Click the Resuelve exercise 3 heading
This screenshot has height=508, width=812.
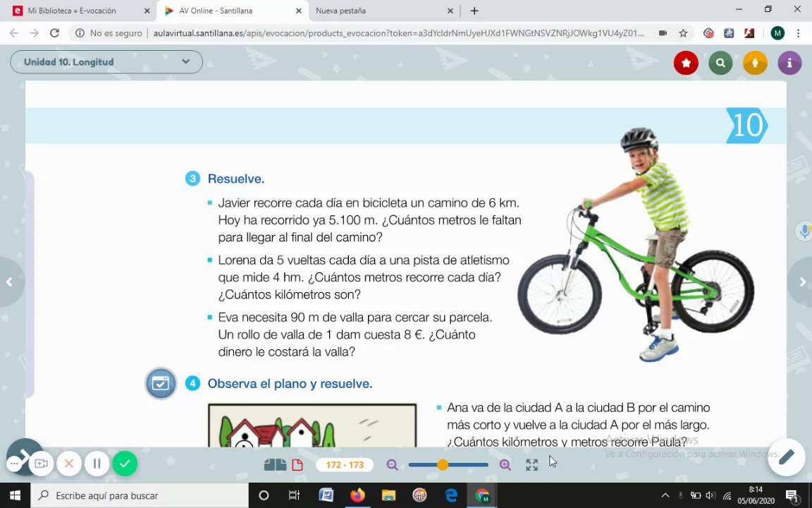coord(235,179)
